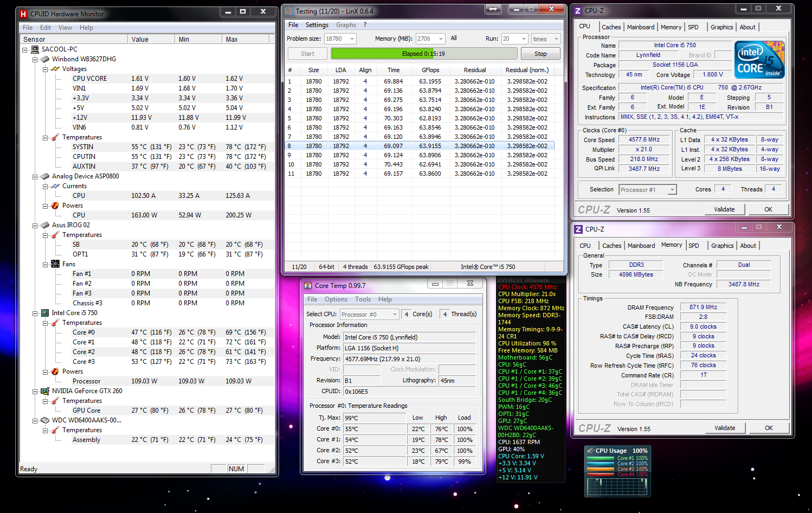Collapse the Analog Device ASP0800 tree node
Image resolution: width=812 pixels, height=513 pixels.
tap(35, 176)
